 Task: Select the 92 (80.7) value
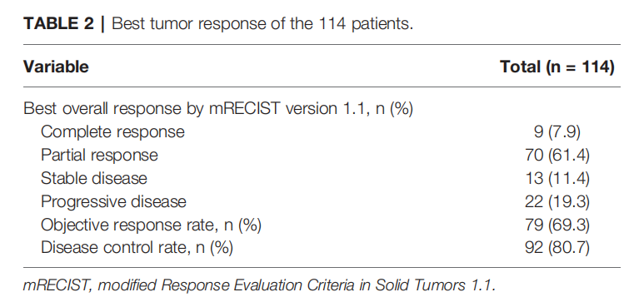coord(557,248)
